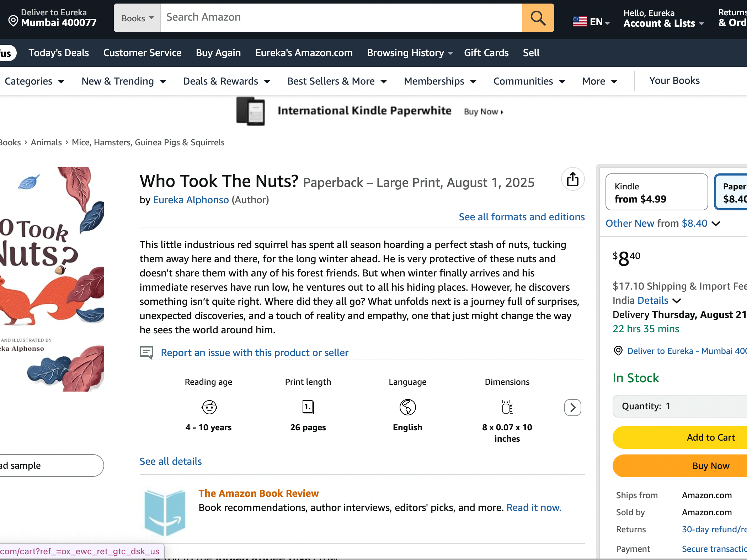Screen dimensions: 747x560
Task: Open the Quantity selector
Action: (x=679, y=406)
